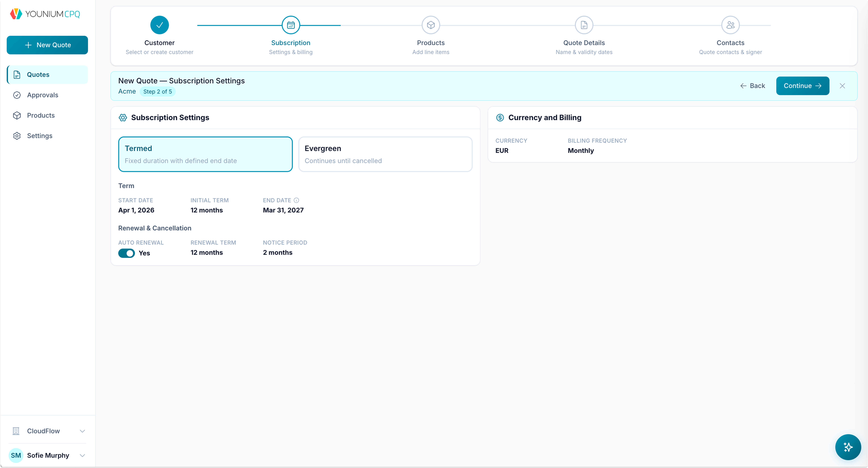
Task: Open Approvals in the sidebar
Action: pos(47,95)
